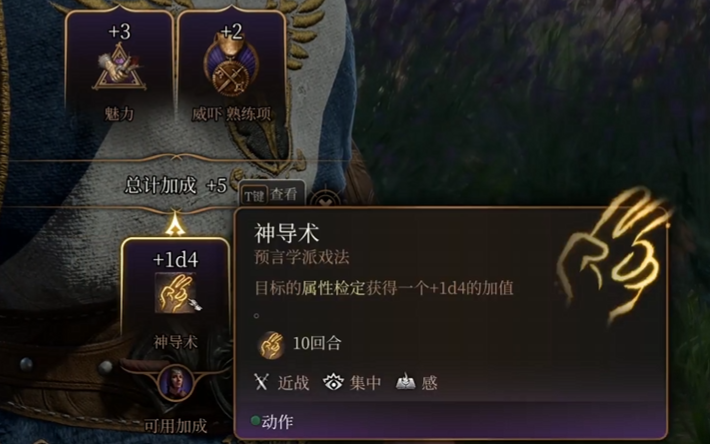Click the book icon next to 感
The width and height of the screenshot is (710, 444).
[x=406, y=382]
